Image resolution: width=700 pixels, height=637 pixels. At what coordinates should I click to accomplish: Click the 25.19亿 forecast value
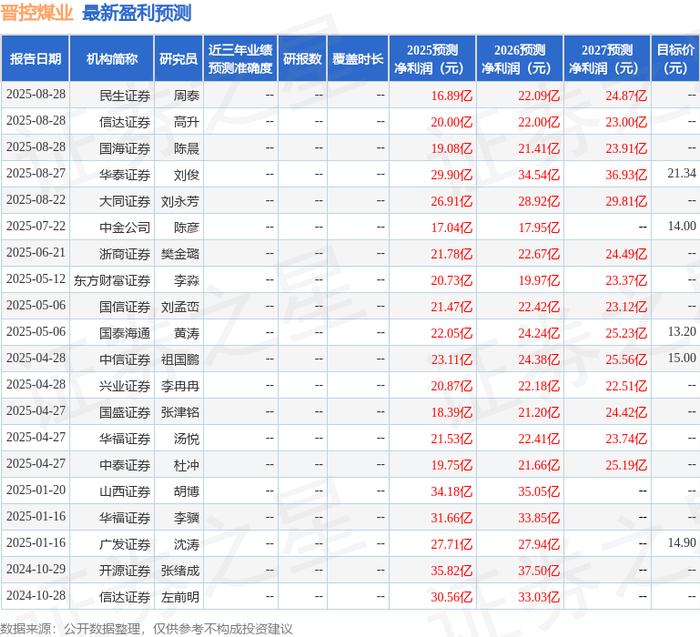tap(626, 465)
